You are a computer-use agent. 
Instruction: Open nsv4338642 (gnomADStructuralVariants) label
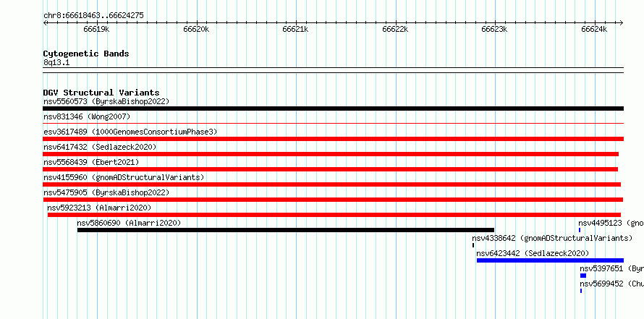pyautogui.click(x=552, y=238)
